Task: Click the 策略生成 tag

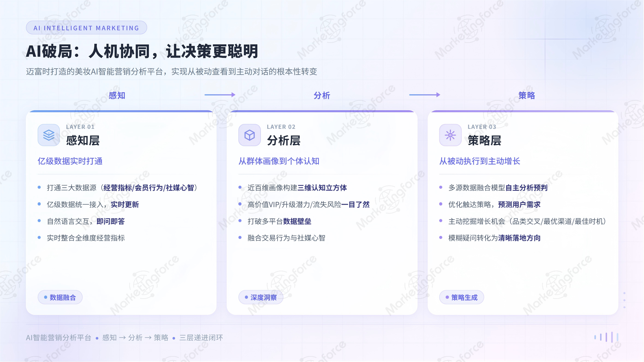Action: click(x=462, y=297)
